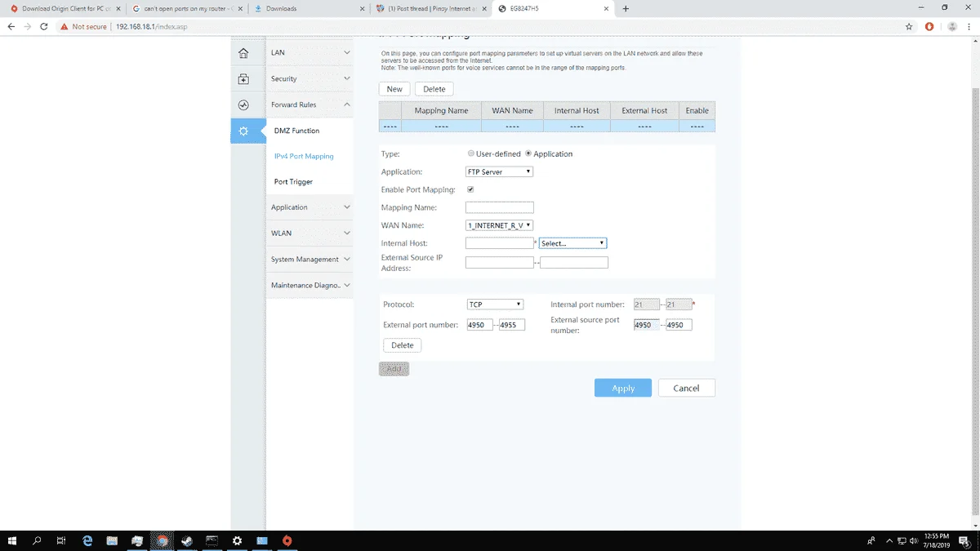Click the Apply button
The image size is (980, 551).
[623, 389]
